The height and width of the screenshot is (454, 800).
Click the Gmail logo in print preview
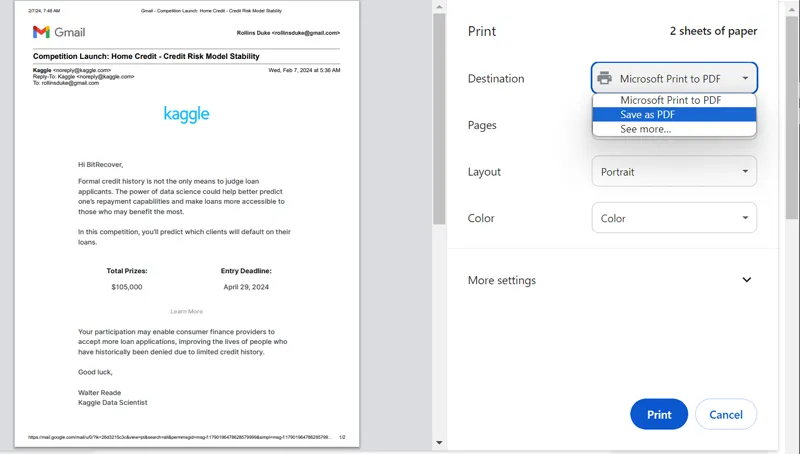pyautogui.click(x=59, y=32)
